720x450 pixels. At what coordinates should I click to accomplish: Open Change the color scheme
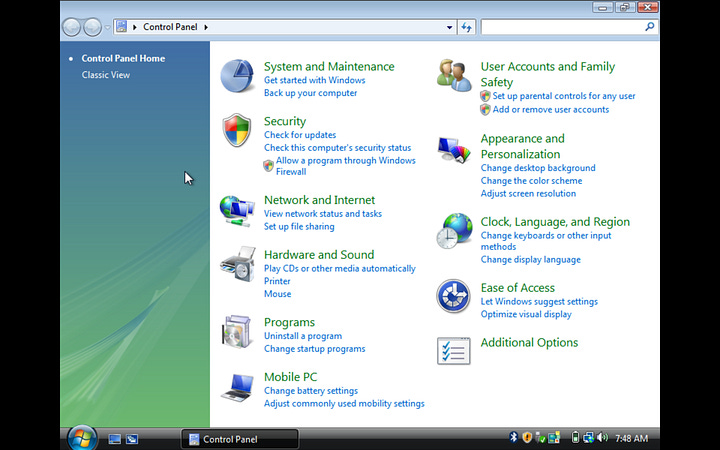click(531, 181)
